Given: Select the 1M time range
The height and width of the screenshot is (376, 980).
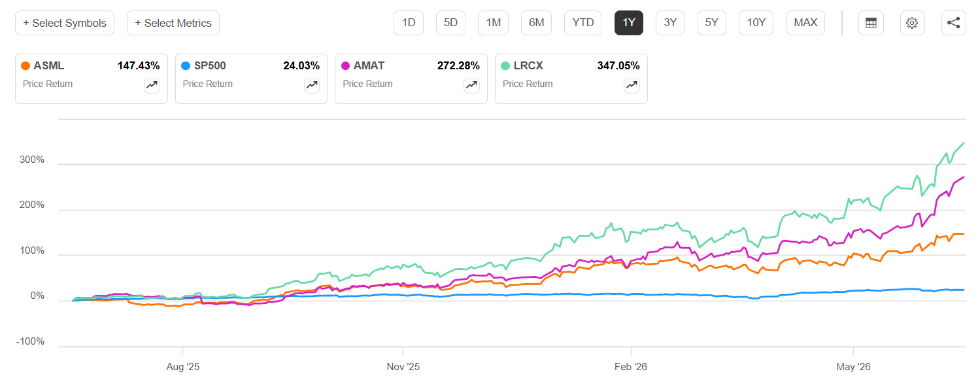Looking at the screenshot, I should coord(493,23).
